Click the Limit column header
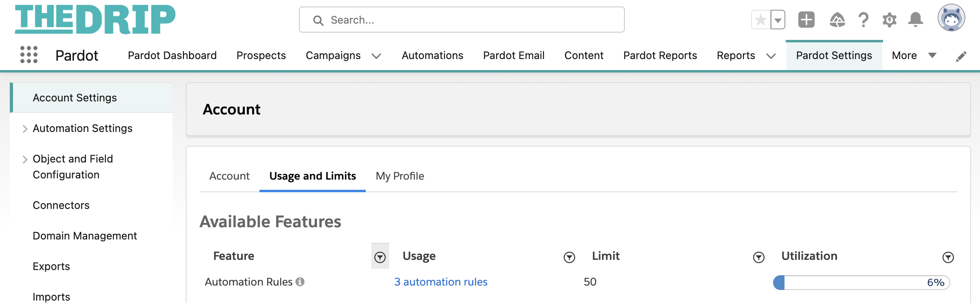 606,256
